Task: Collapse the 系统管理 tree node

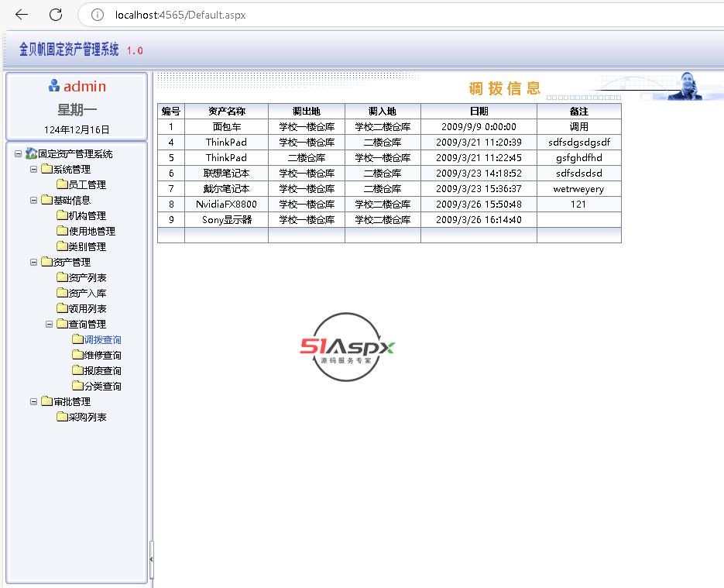Action: click(34, 169)
